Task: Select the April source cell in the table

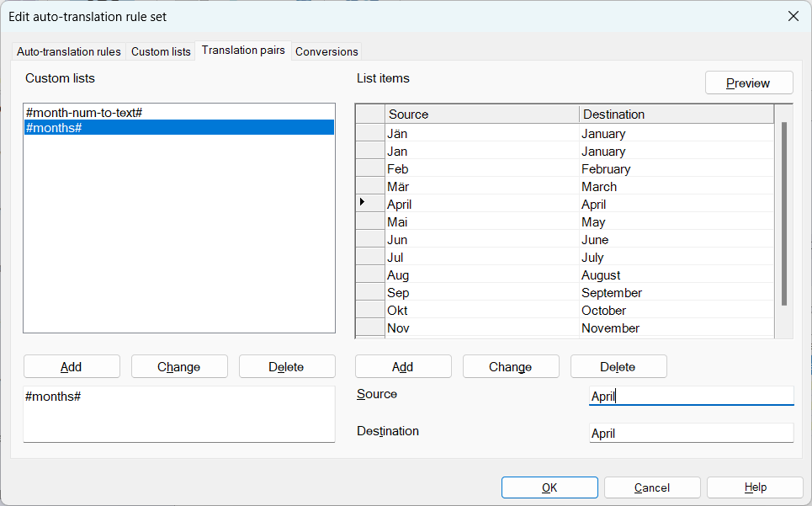Action: [x=481, y=204]
